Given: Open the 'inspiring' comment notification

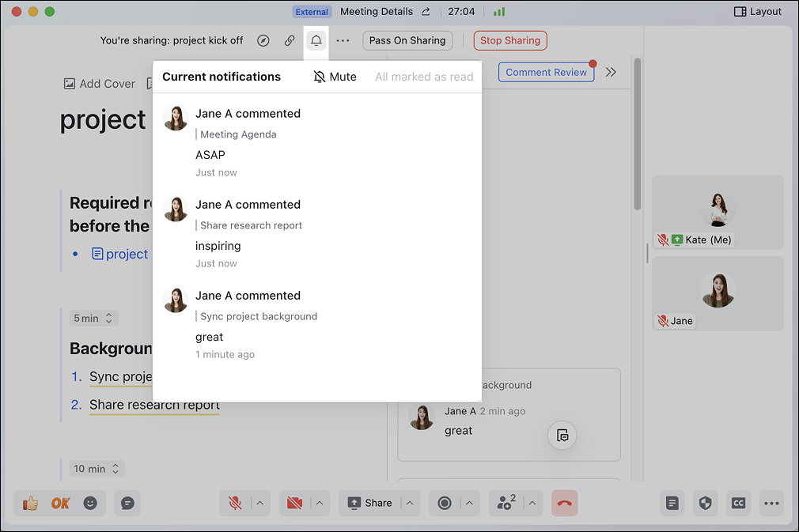Looking at the screenshot, I should pyautogui.click(x=316, y=233).
